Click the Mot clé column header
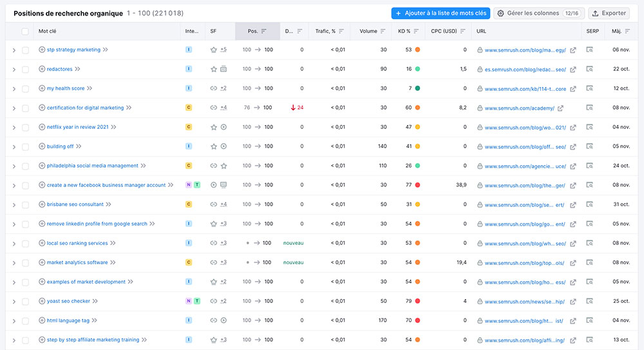 47,31
